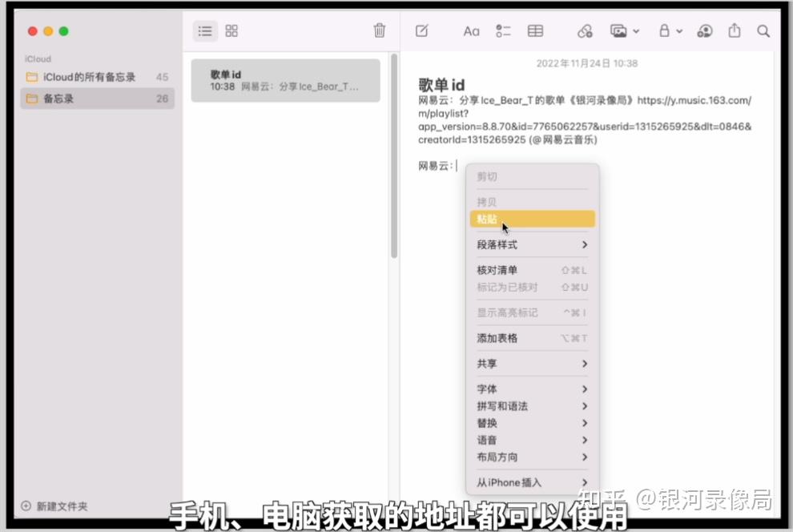Expand 共享 submenu
This screenshot has height=532, width=793.
pos(532,364)
